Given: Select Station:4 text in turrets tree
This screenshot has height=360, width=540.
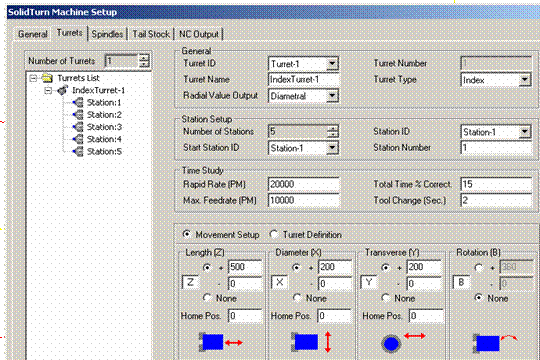Looking at the screenshot, I should (104, 139).
